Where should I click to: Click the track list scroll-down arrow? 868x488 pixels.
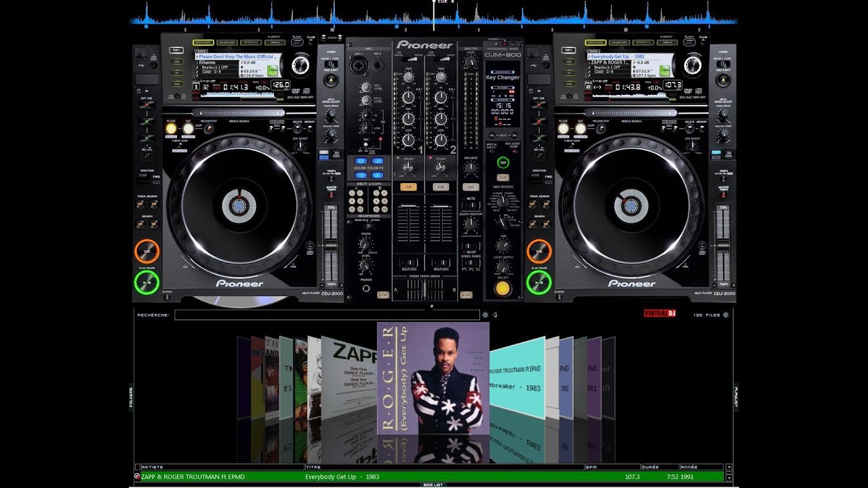tap(729, 478)
